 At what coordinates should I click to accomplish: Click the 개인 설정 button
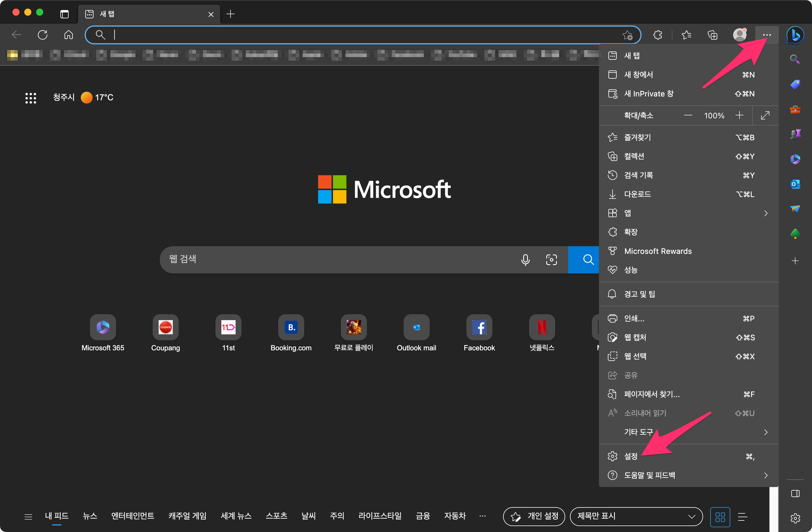(x=534, y=516)
